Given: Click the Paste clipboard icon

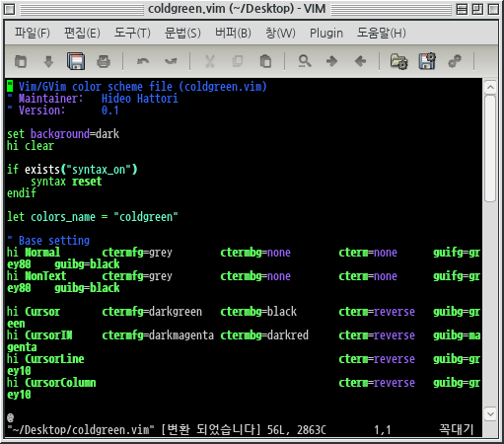Looking at the screenshot, I should click(265, 61).
